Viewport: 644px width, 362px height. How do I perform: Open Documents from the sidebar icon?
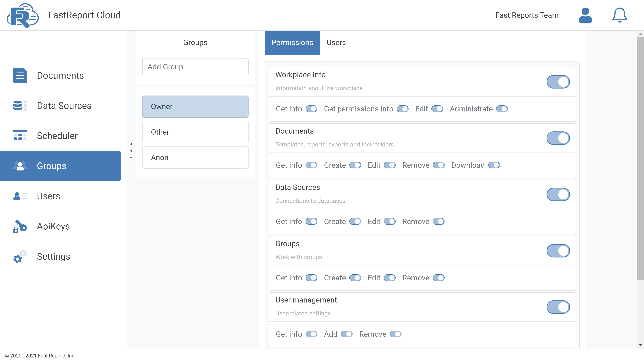[20, 75]
